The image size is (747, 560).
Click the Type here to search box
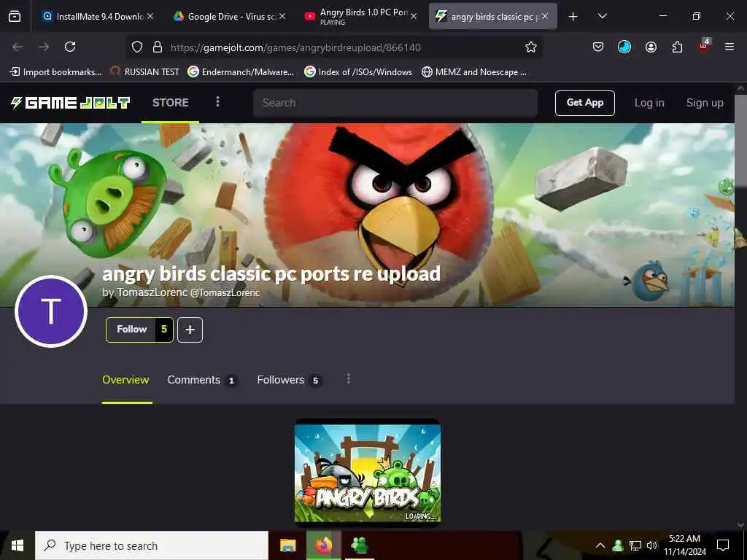point(152,545)
